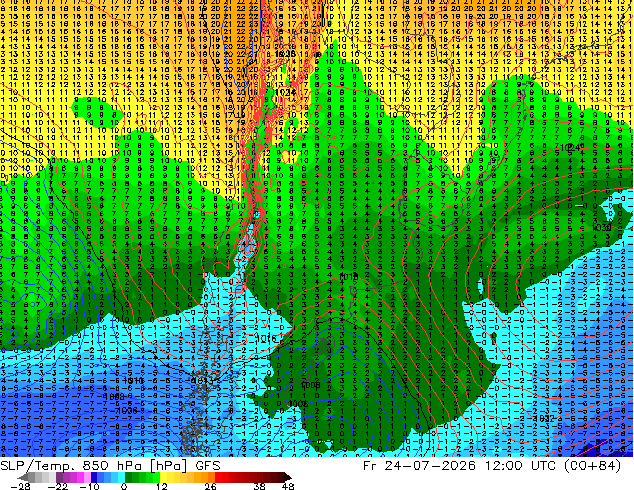The width and height of the screenshot is (634, 490).
Task: Click the '-22' value on the color scale
Action: (57, 486)
